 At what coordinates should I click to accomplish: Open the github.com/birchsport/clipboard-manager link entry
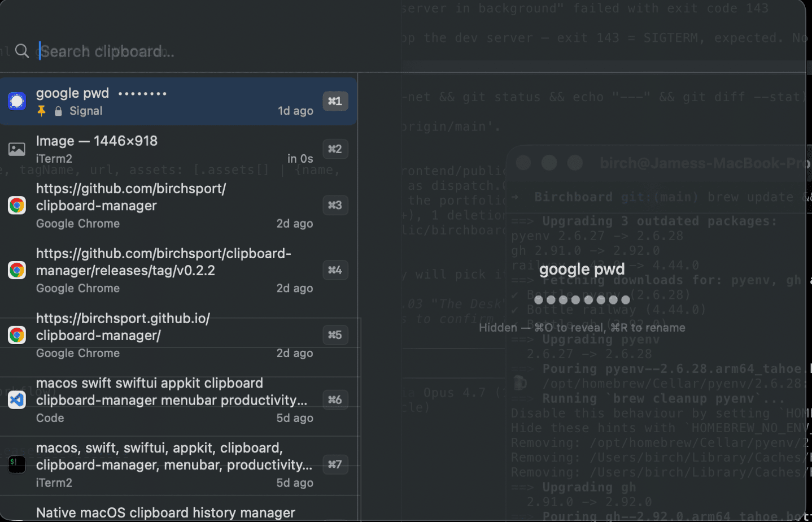pyautogui.click(x=169, y=205)
